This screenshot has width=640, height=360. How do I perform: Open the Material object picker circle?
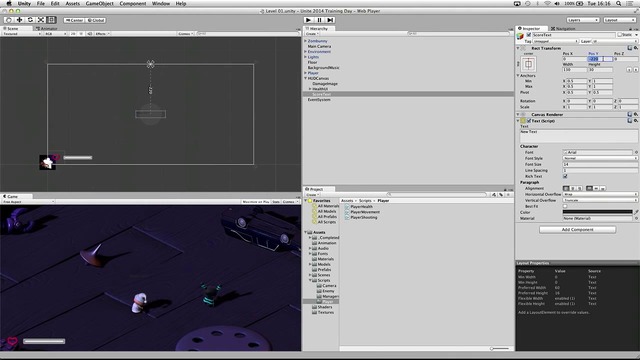(636, 218)
